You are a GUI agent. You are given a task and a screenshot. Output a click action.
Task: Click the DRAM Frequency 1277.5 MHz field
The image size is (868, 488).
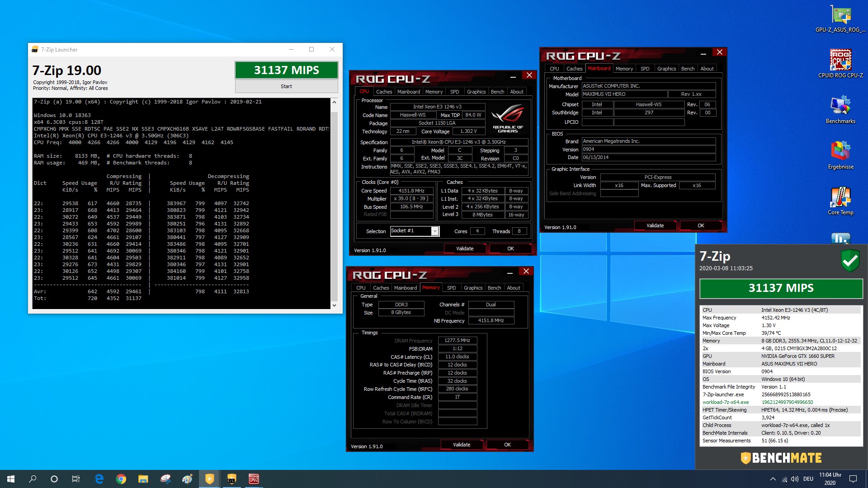coord(457,341)
